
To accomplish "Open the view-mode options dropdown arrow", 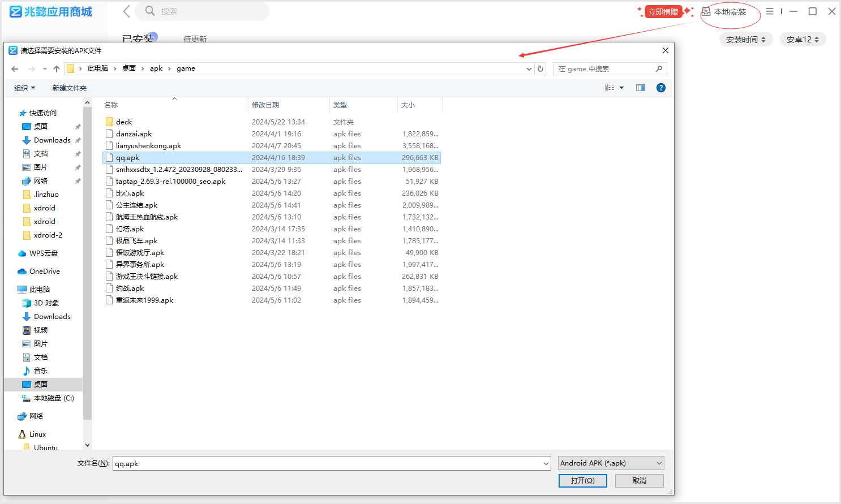I will (x=621, y=88).
